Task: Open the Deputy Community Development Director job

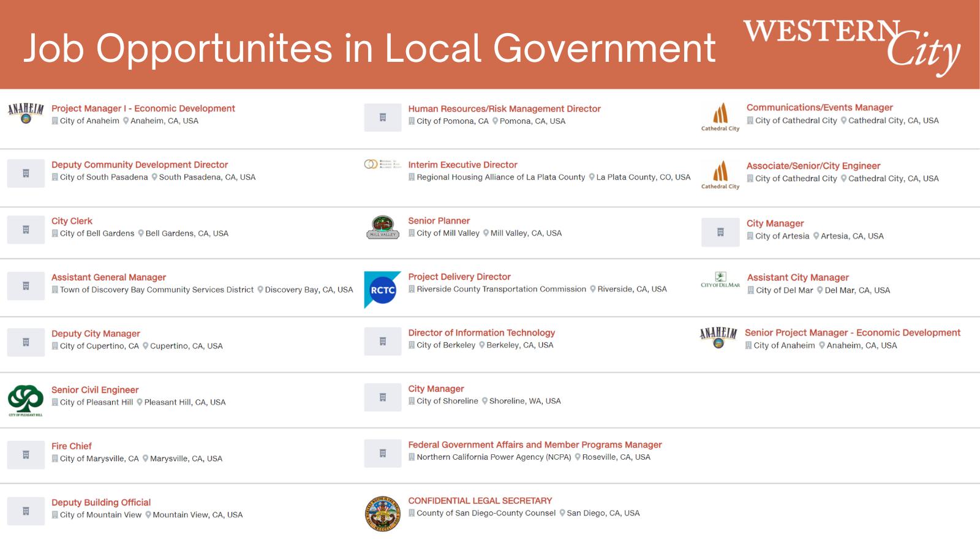Action: [x=140, y=165]
